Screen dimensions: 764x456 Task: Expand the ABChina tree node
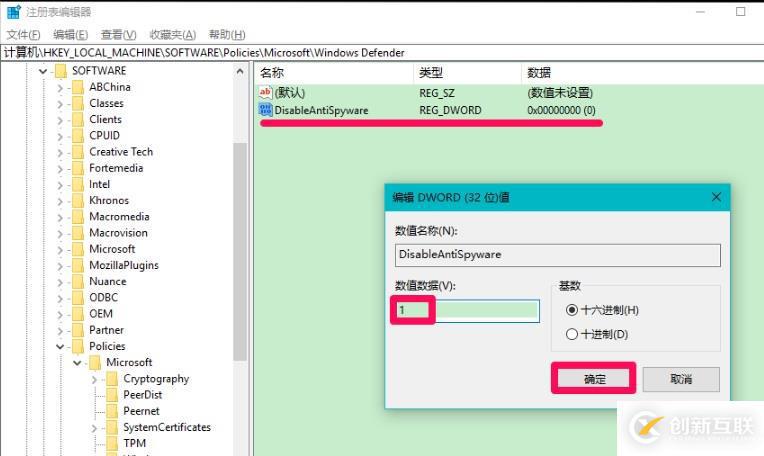[60, 88]
